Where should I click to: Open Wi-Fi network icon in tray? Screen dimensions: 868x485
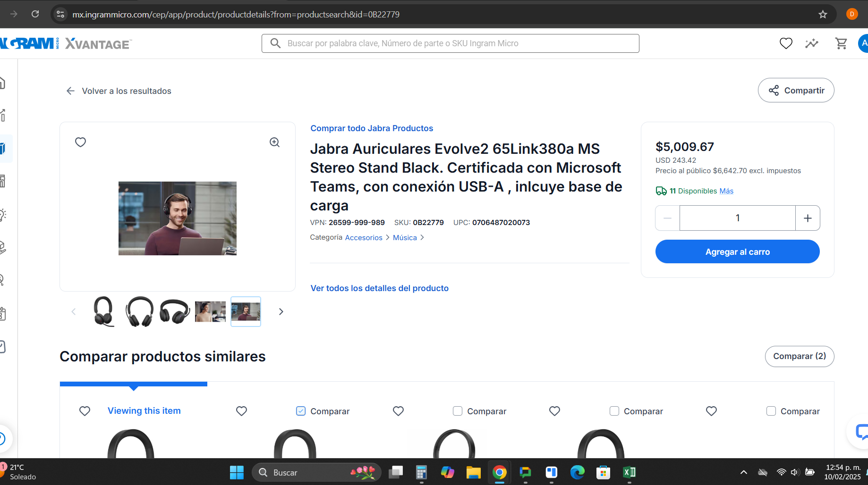(x=782, y=472)
